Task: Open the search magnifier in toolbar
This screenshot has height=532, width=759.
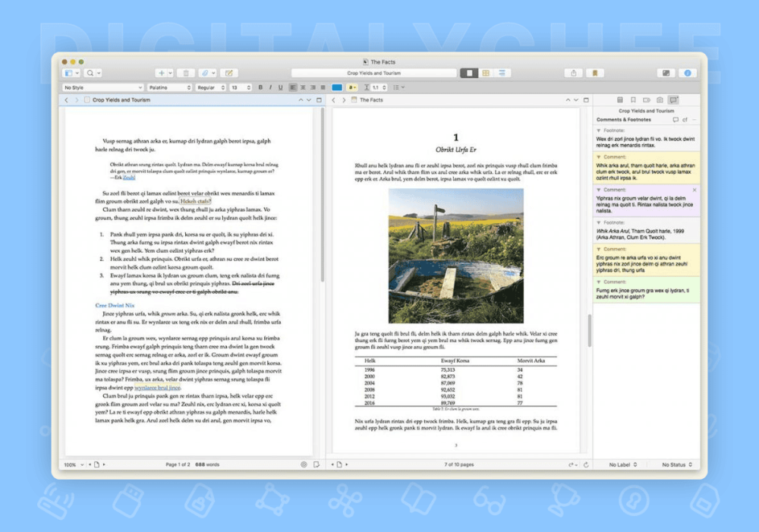Action: coord(90,73)
